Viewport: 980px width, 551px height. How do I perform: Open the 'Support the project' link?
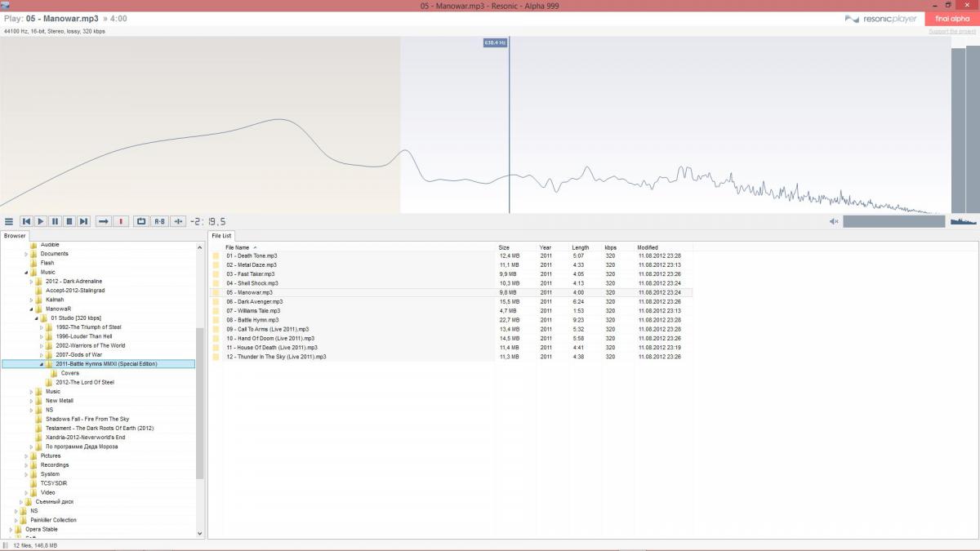pyautogui.click(x=951, y=31)
